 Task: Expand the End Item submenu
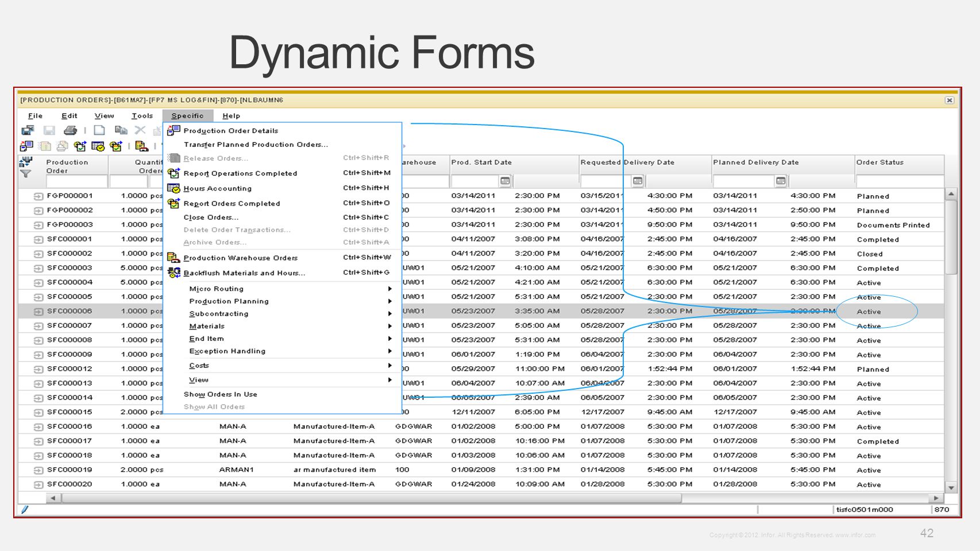(x=390, y=339)
